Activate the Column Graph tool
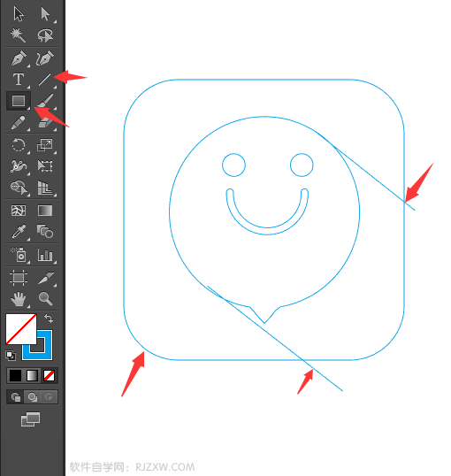Image resolution: width=451 pixels, height=476 pixels. click(x=45, y=255)
